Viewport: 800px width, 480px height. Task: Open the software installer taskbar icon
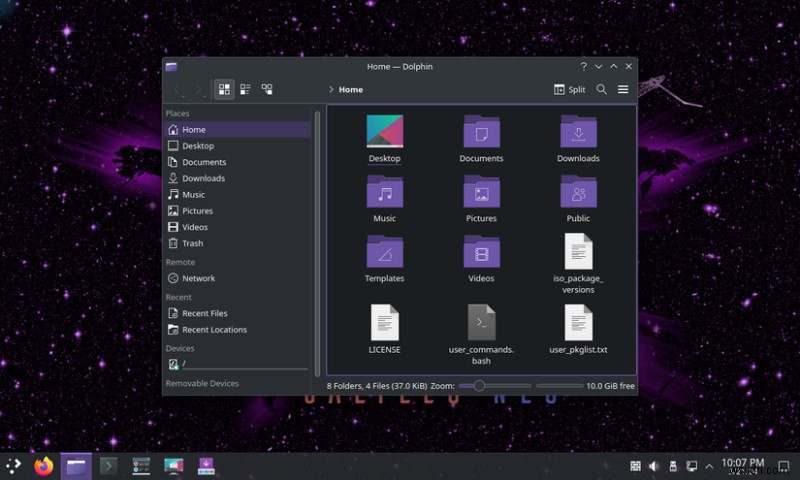[x=206, y=466]
